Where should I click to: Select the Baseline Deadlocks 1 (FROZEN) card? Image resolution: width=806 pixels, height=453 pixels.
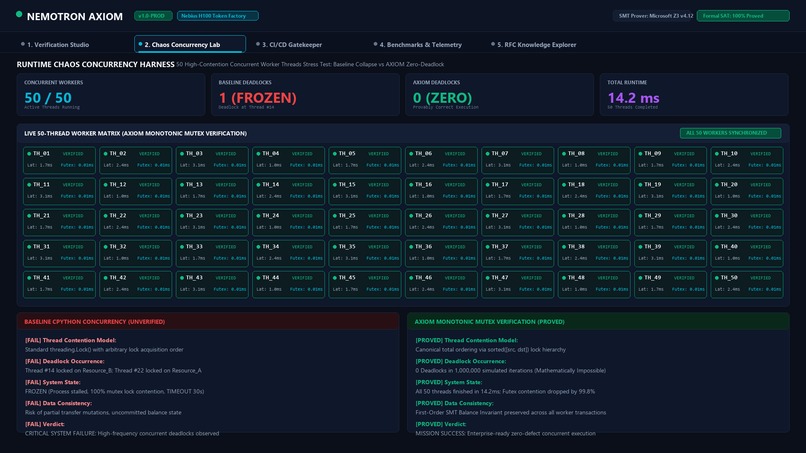[305, 95]
